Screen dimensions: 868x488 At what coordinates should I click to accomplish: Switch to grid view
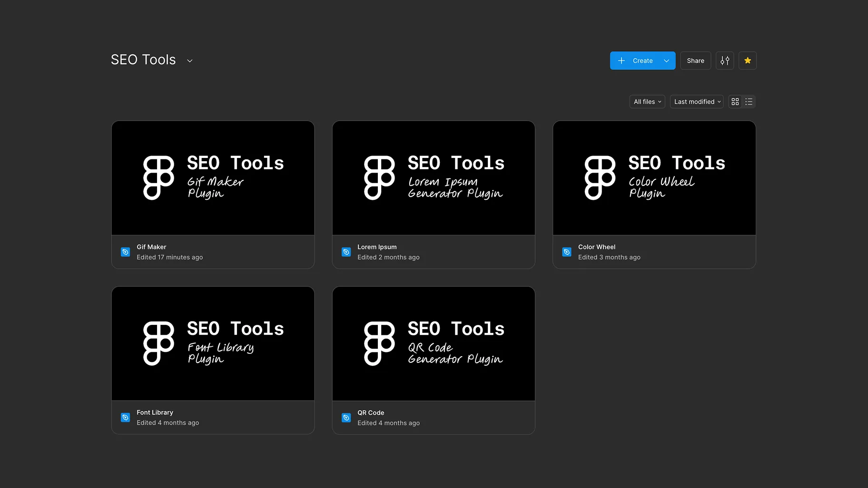735,101
